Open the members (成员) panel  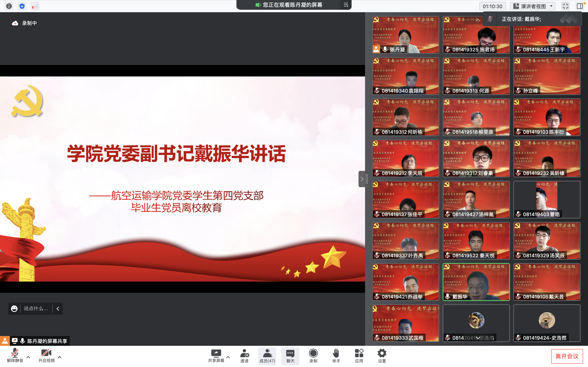click(x=267, y=356)
